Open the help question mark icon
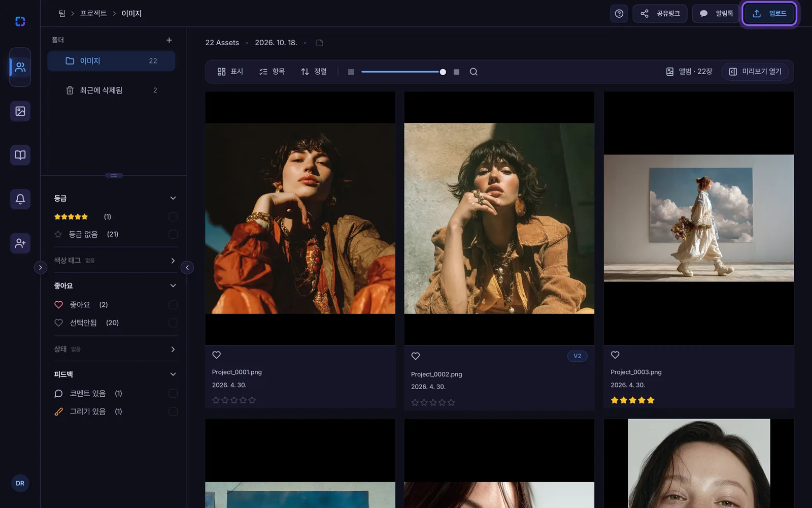 point(619,14)
